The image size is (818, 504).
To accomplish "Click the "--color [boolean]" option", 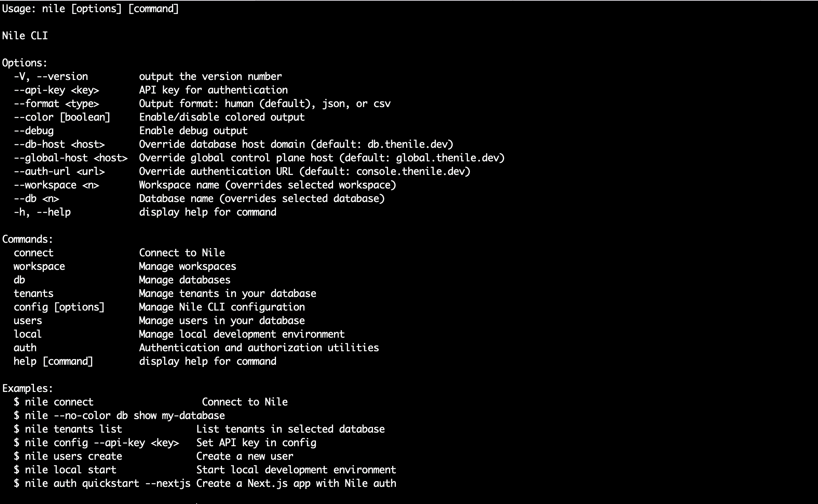I will tap(62, 117).
